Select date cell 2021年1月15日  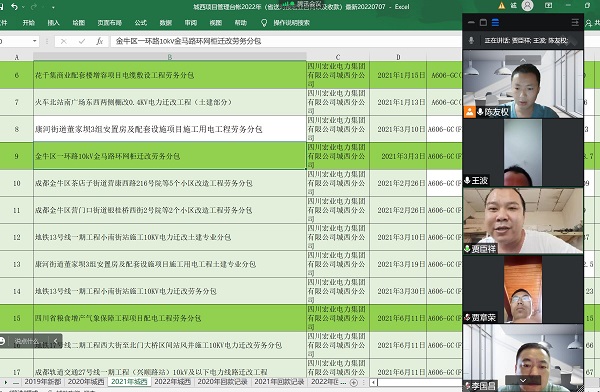(398, 75)
